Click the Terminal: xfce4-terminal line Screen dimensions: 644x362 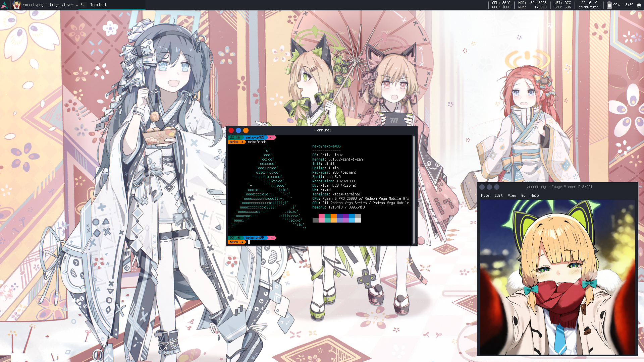[336, 194]
